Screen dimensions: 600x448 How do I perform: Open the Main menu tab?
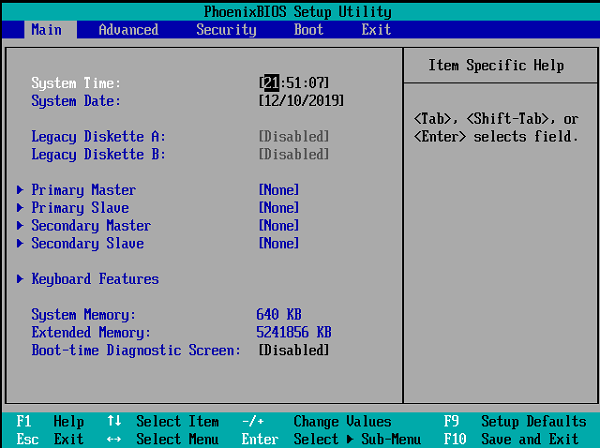(46, 30)
